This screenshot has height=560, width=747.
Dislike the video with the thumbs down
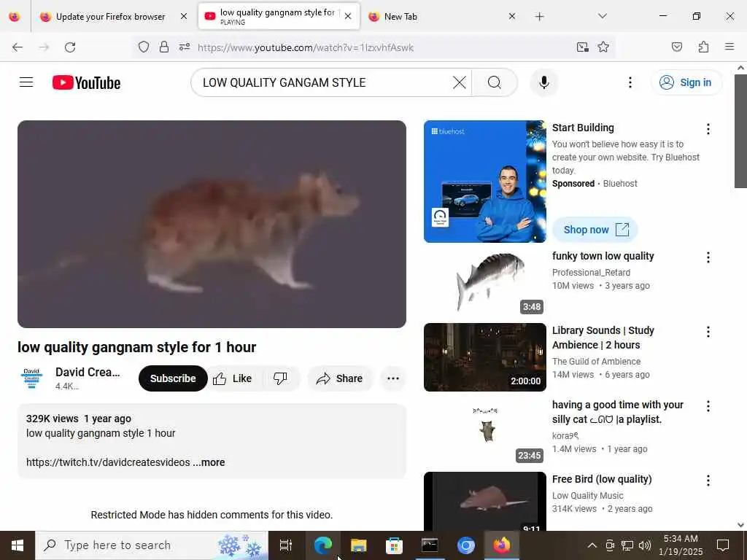280,378
